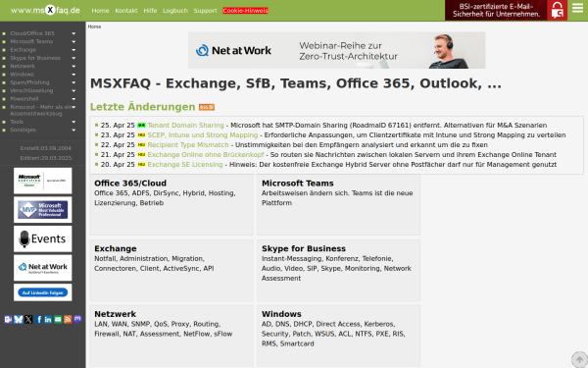Click the green email envelope icon
The height and width of the screenshot is (368, 588).
tap(58, 319)
